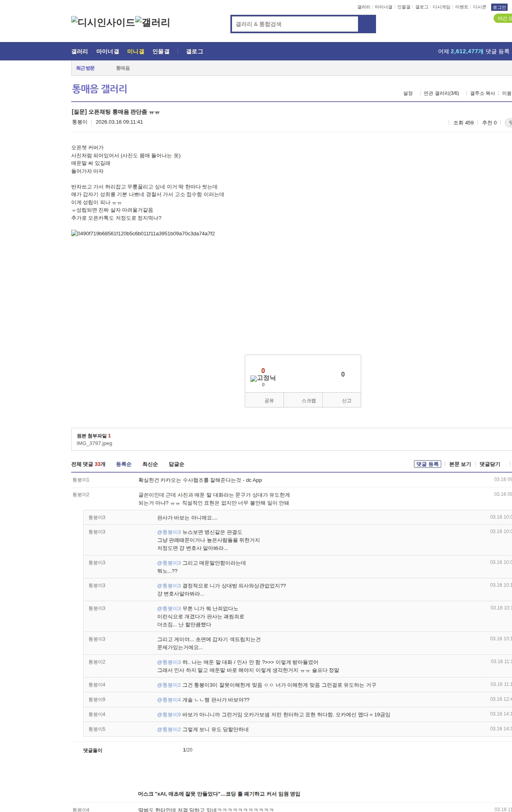Sort comments by 등록순
This screenshot has width=512, height=812.
(x=124, y=464)
